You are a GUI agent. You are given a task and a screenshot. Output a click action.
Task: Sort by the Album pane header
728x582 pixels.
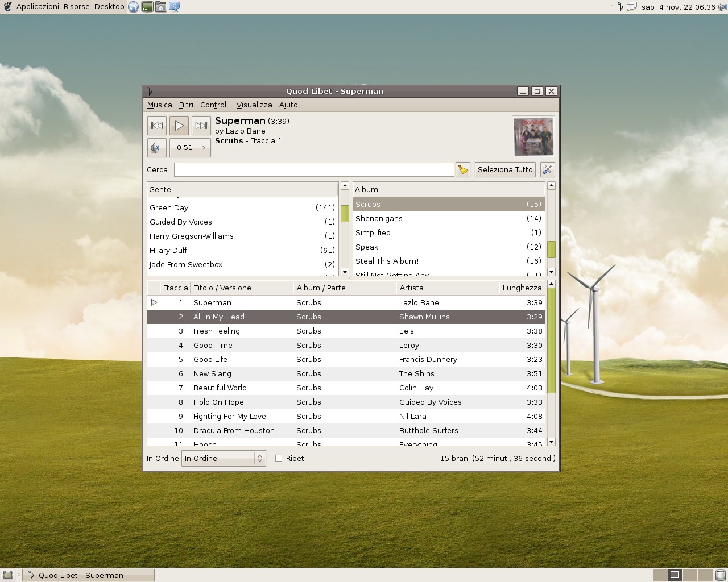[x=449, y=190]
